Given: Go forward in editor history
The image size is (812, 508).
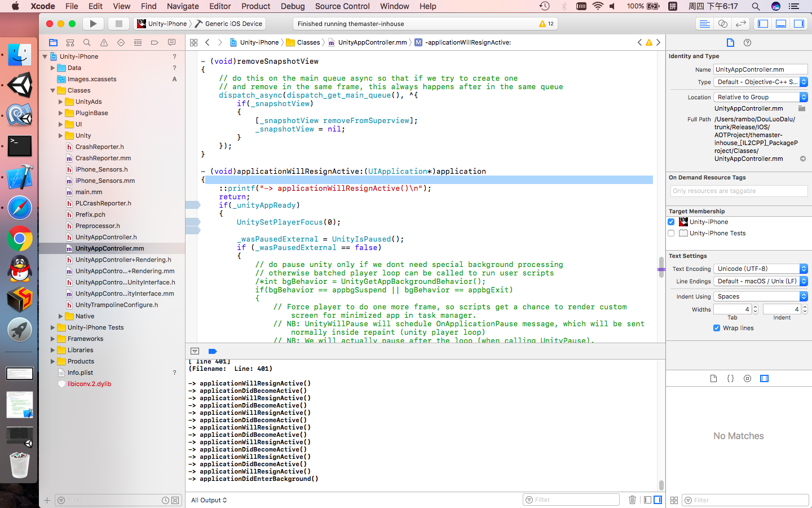Looking at the screenshot, I should click(x=220, y=42).
